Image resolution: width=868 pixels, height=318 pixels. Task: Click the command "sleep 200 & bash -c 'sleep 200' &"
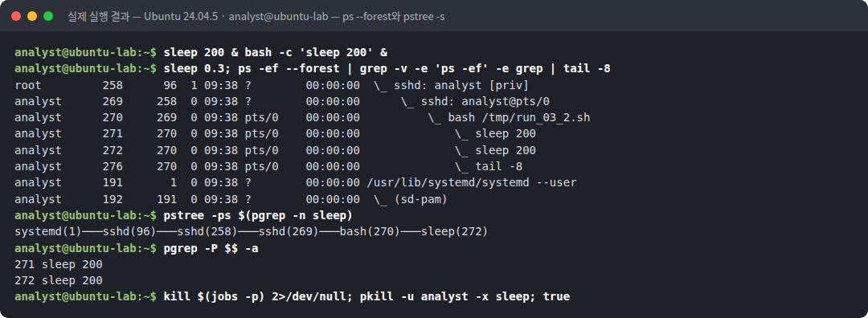tap(275, 53)
